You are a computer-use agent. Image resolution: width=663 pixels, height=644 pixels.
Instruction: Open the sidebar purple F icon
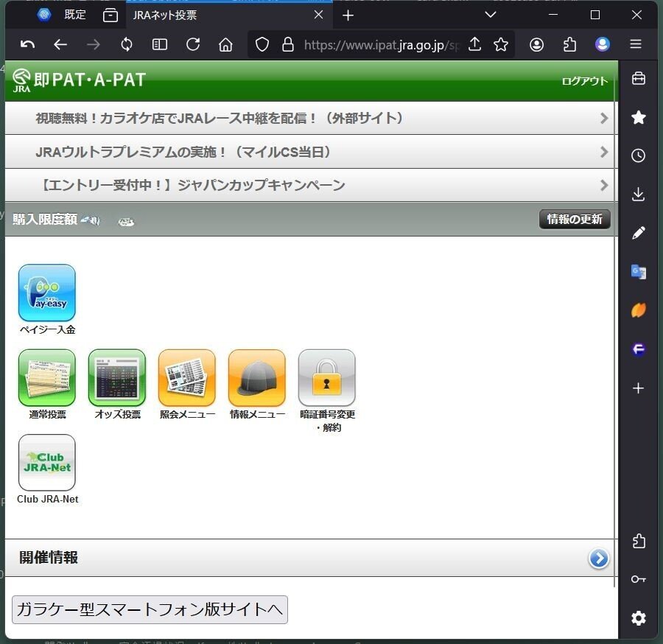tap(639, 349)
